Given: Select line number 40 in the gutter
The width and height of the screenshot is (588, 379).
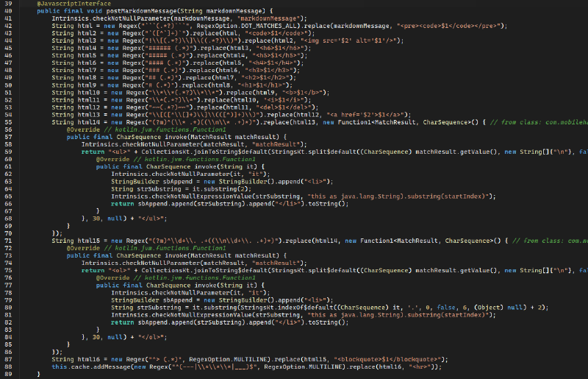Looking at the screenshot, I should click(9, 11).
